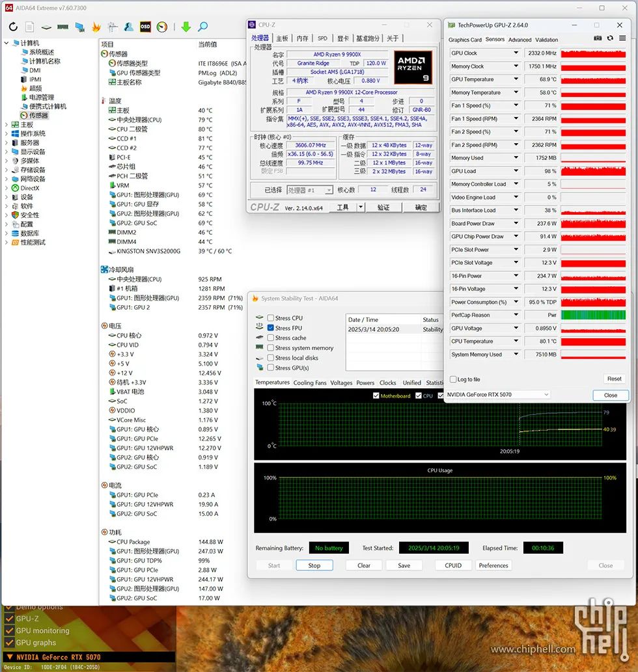This screenshot has height=672, width=638.
Task: Click the green download arrow toolbar icon
Action: click(186, 27)
